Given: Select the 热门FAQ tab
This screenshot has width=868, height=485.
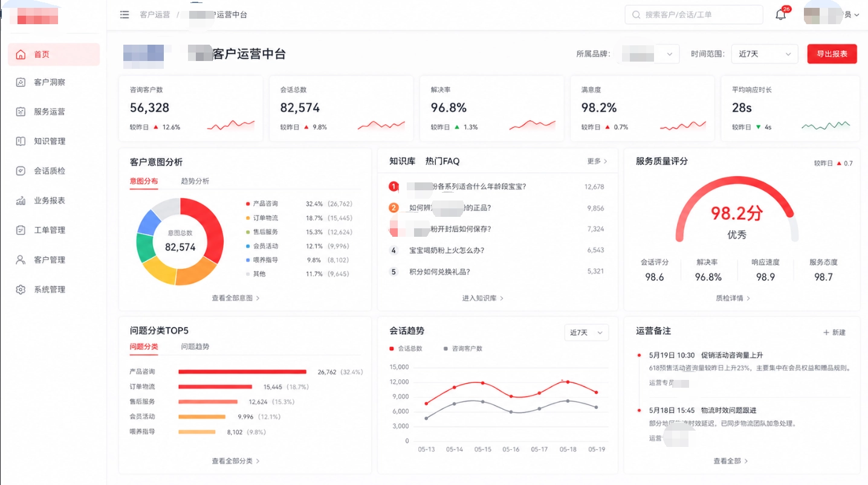Looking at the screenshot, I should point(442,161).
